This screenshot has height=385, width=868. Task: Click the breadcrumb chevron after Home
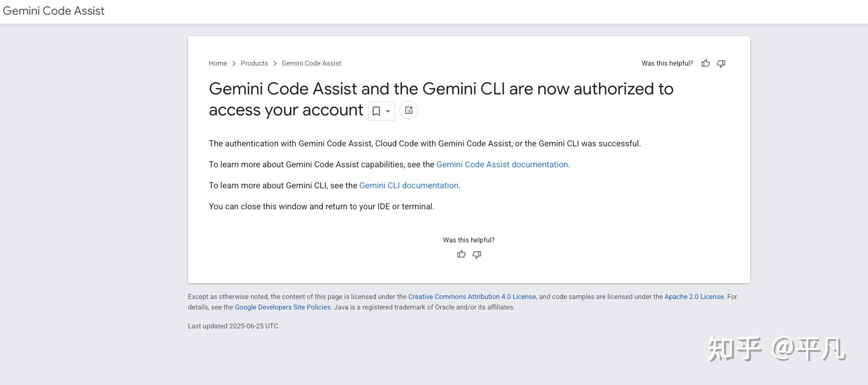[x=234, y=63]
